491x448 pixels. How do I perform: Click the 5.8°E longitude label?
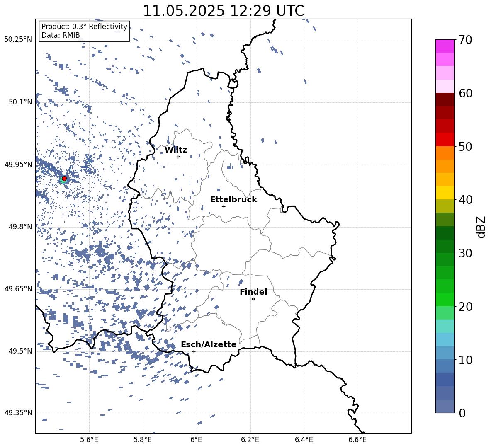coord(143,440)
